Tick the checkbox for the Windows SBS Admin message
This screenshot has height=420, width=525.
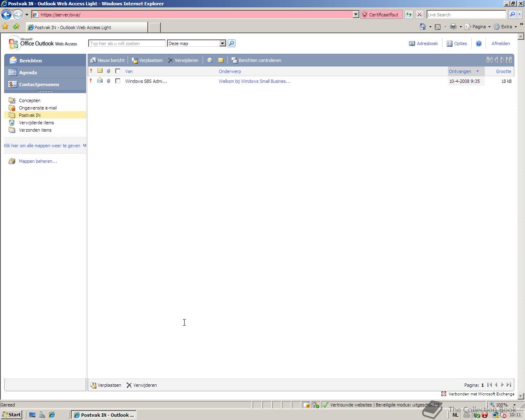pos(118,81)
